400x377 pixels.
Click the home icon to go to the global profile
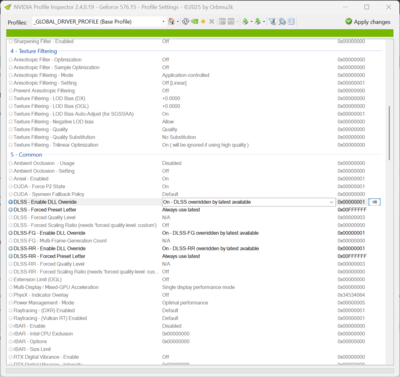(171, 22)
